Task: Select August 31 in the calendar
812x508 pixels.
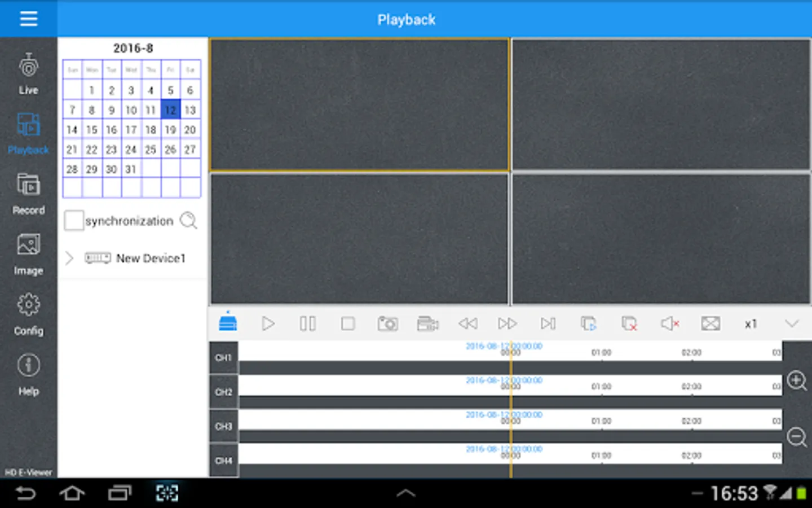Action: [131, 169]
